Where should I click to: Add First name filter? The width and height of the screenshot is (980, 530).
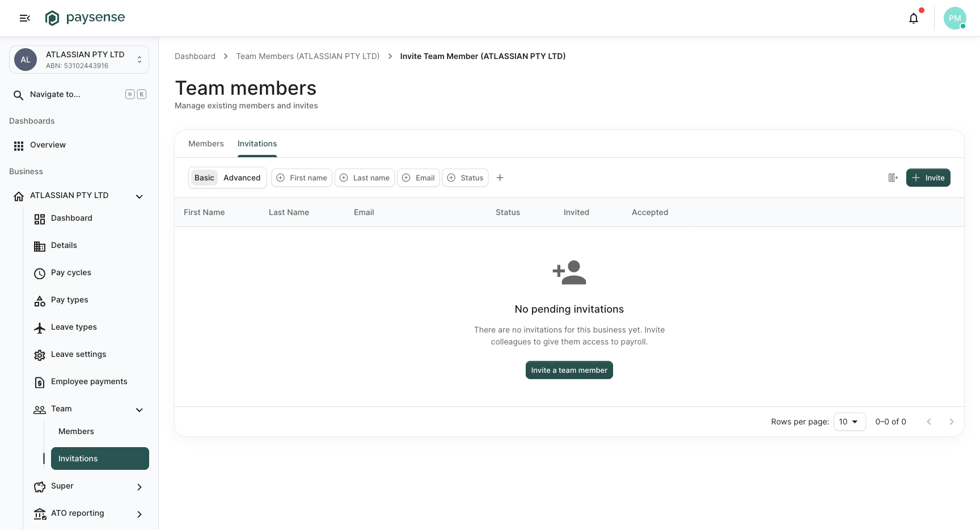point(302,178)
